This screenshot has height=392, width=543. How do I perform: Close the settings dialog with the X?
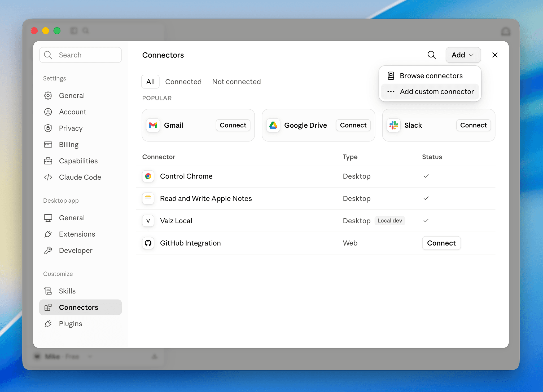click(x=495, y=55)
